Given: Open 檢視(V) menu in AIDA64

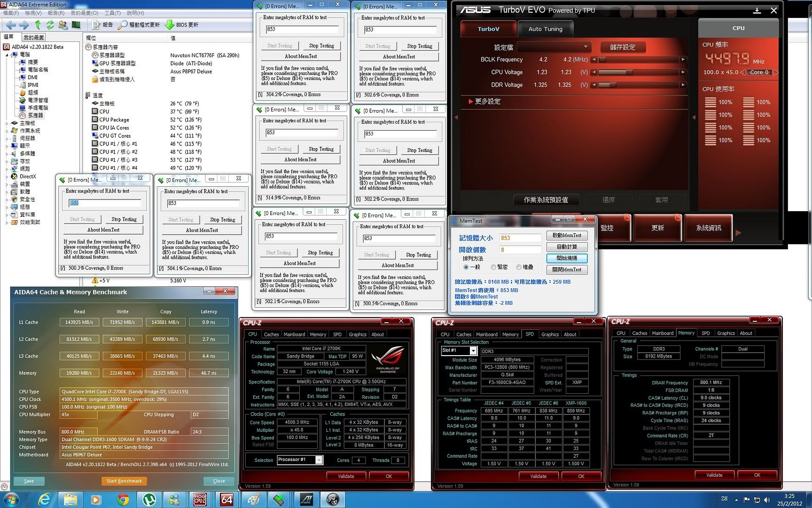Looking at the screenshot, I should [33, 13].
